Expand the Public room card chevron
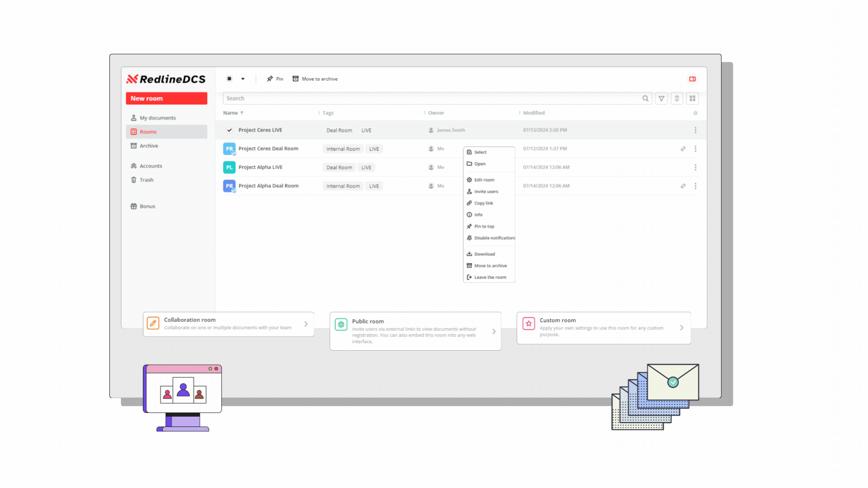868x488 pixels. click(x=494, y=331)
